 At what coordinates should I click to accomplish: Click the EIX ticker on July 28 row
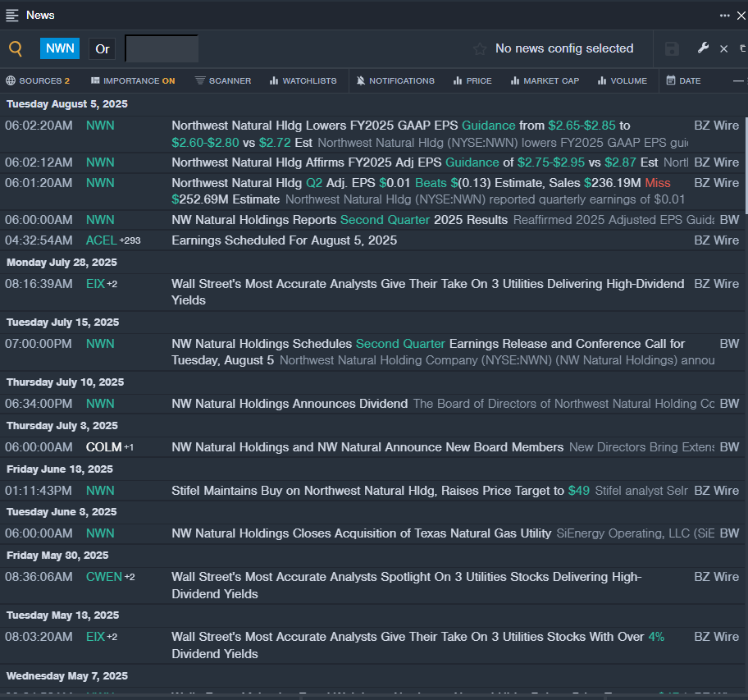(95, 284)
